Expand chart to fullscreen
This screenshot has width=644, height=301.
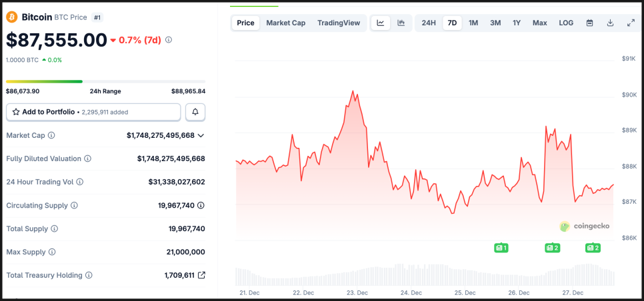tap(631, 23)
